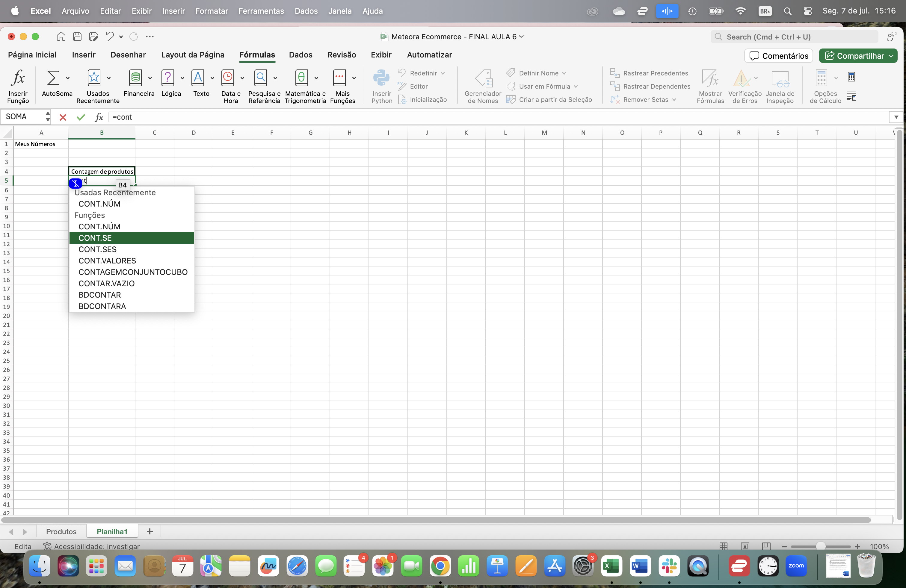Viewport: 906px width, 588px height.
Task: Expand the formula bar chevron
Action: (x=896, y=117)
